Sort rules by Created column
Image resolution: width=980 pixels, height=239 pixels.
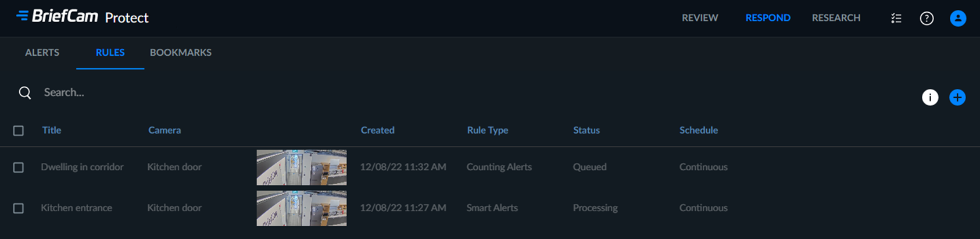(377, 130)
